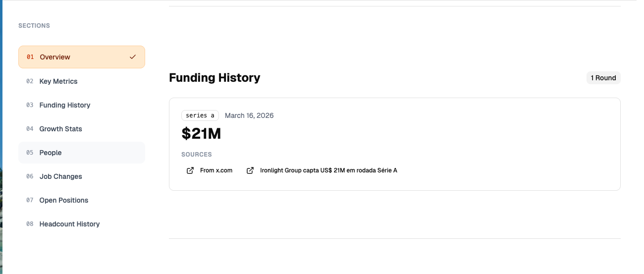Open Job Changes section

(61, 176)
